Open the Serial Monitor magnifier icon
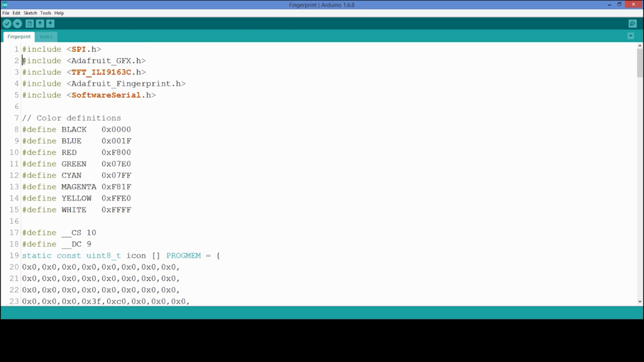Image resolution: width=644 pixels, height=362 pixels. pos(632,23)
